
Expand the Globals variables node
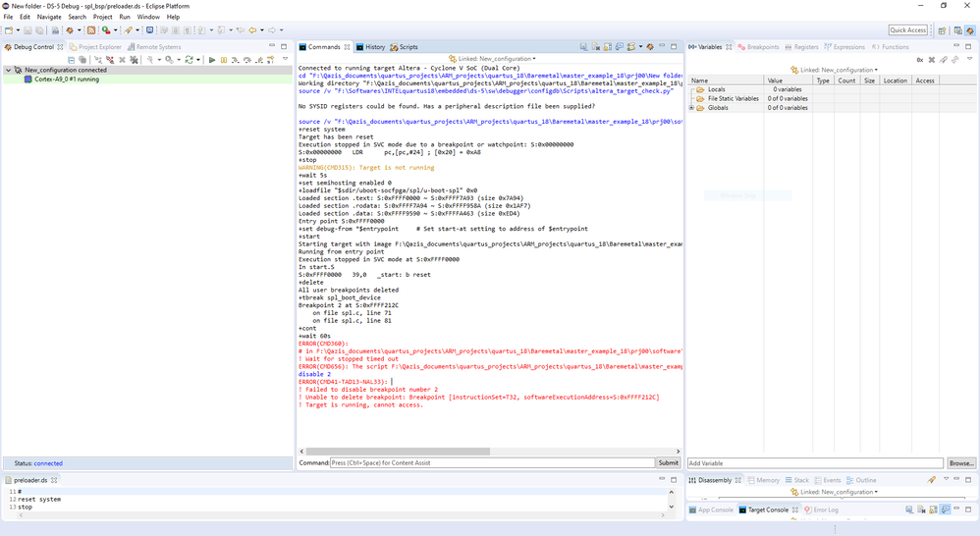coord(691,108)
